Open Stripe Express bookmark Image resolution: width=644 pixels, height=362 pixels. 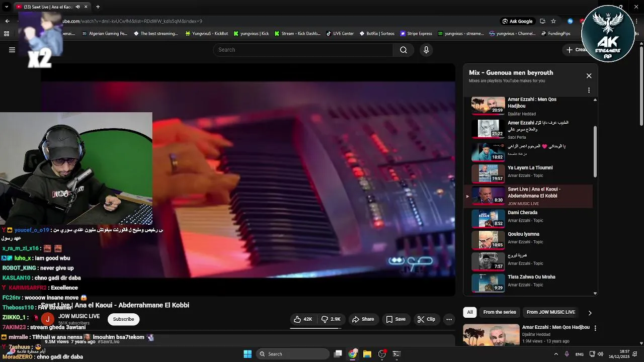(x=416, y=34)
